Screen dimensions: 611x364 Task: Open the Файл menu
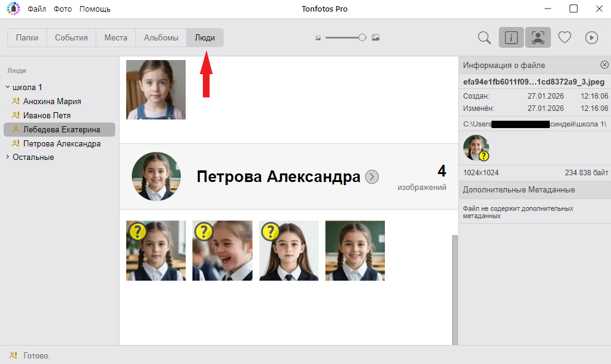pos(37,9)
